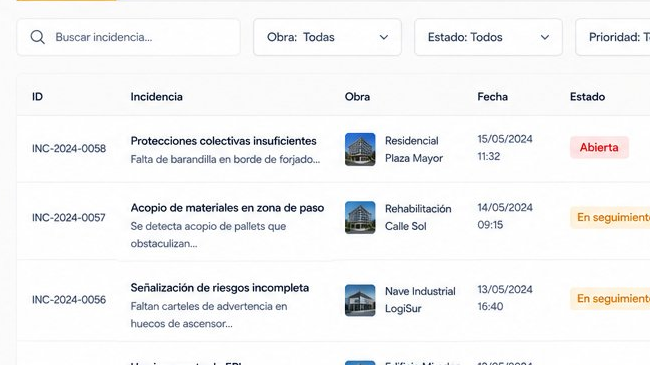Screen dimensions: 650x365
Task: Click En seguimiento badge for INC-2024-0056
Action: click(610, 299)
